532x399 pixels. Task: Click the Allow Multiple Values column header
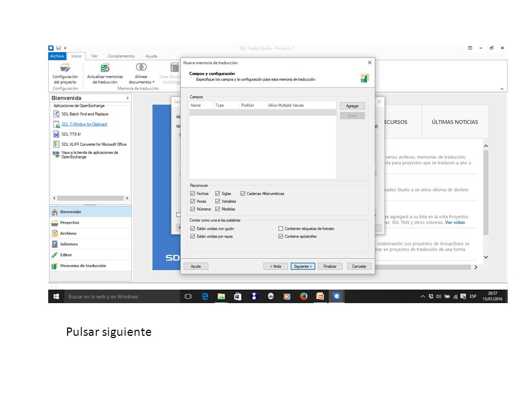tap(301, 105)
